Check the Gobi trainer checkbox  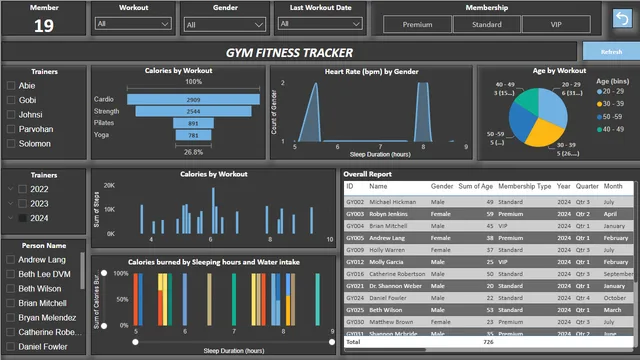(x=11, y=100)
